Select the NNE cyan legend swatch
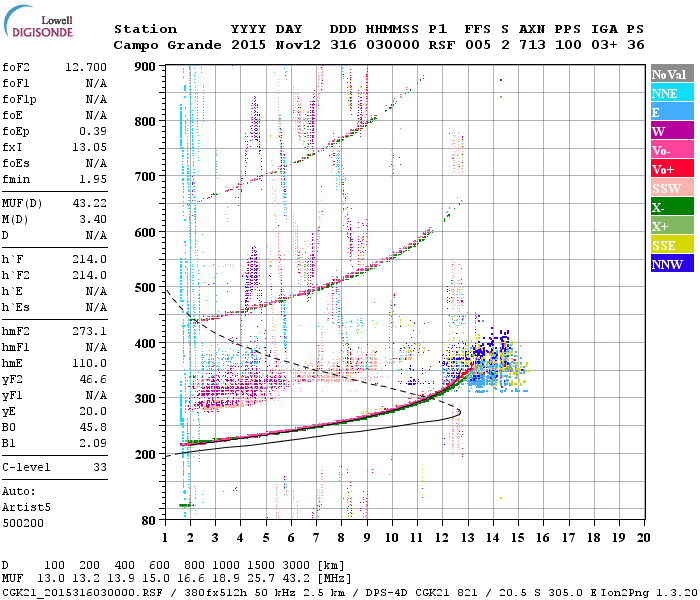Image resolution: width=700 pixels, height=600 pixels. 672,93
